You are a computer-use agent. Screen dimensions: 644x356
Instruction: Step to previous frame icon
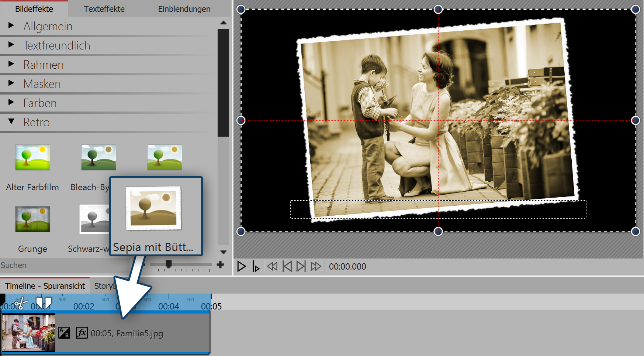click(x=287, y=266)
